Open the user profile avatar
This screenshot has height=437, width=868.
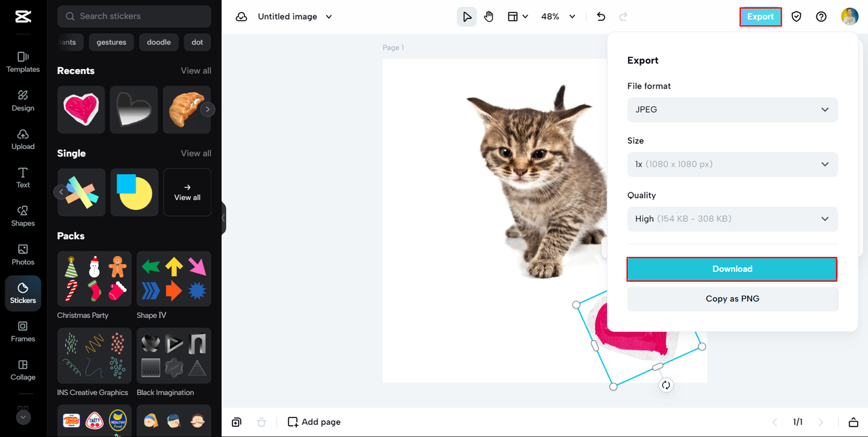click(x=850, y=17)
